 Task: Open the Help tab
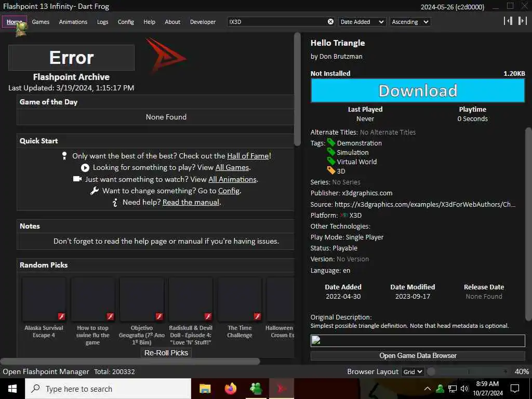[x=149, y=22]
